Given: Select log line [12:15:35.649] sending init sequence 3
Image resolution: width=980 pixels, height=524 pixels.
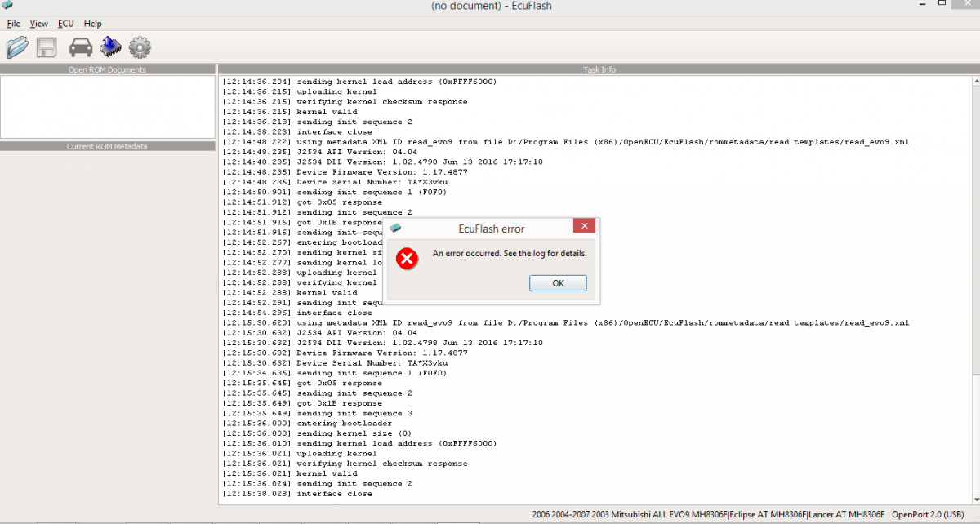Looking at the screenshot, I should pyautogui.click(x=317, y=413).
